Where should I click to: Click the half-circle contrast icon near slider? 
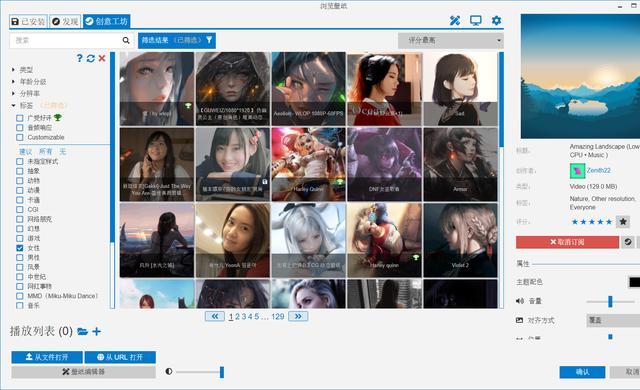point(169,371)
